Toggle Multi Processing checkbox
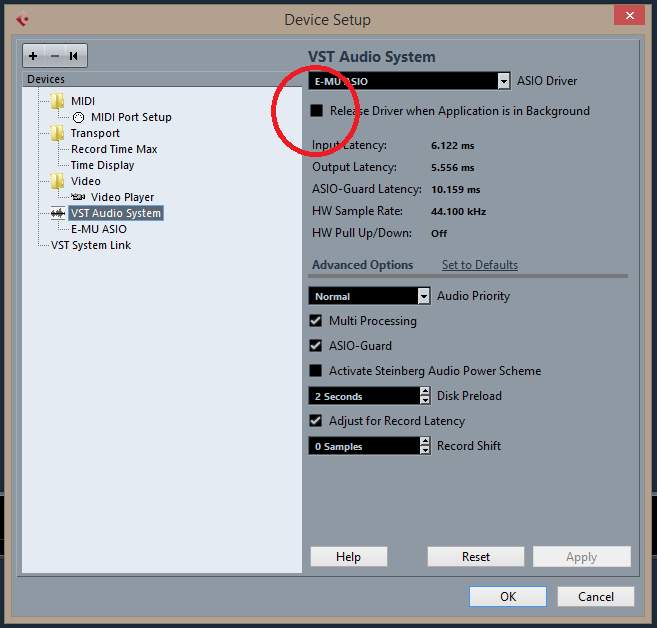 [316, 321]
